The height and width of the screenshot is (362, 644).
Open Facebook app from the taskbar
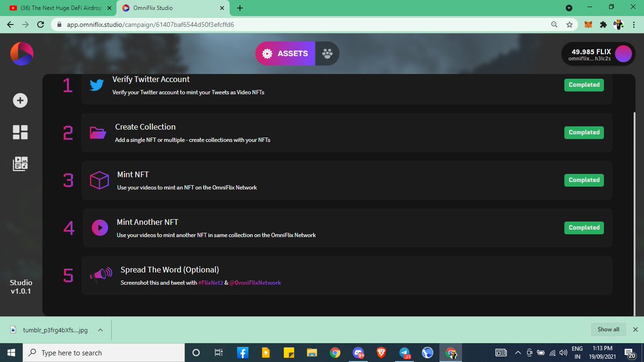pyautogui.click(x=242, y=352)
